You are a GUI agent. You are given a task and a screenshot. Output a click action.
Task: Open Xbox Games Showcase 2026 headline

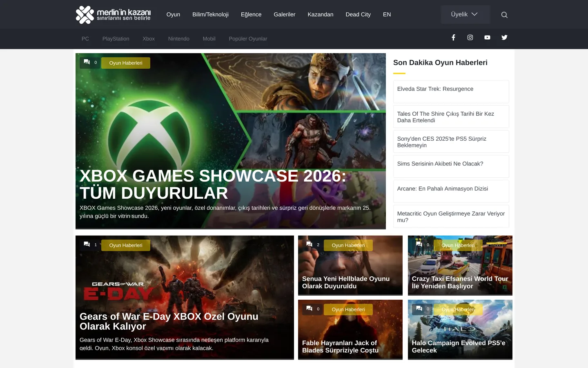(213, 184)
